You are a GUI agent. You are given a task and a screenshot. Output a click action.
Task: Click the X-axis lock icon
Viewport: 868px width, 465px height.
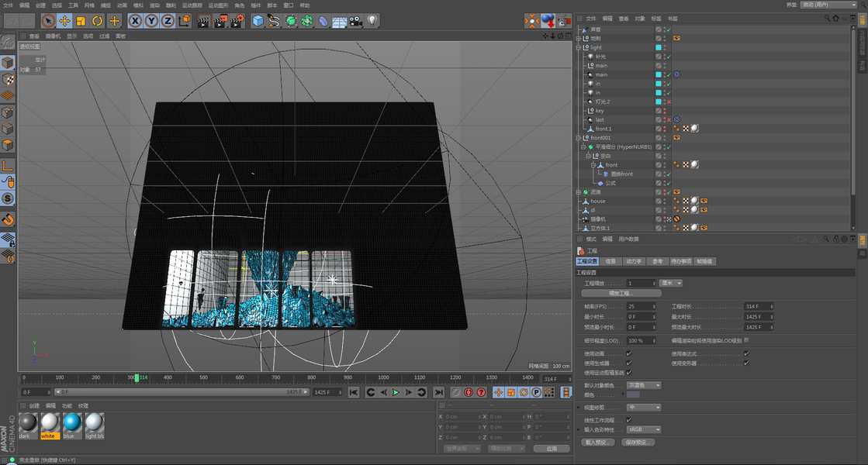coord(135,21)
